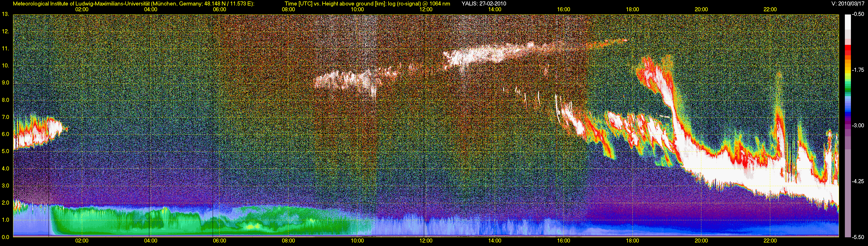The image size is (868, 246).
Task: Click the '22:00' label on the top axis
Action: coord(770,10)
